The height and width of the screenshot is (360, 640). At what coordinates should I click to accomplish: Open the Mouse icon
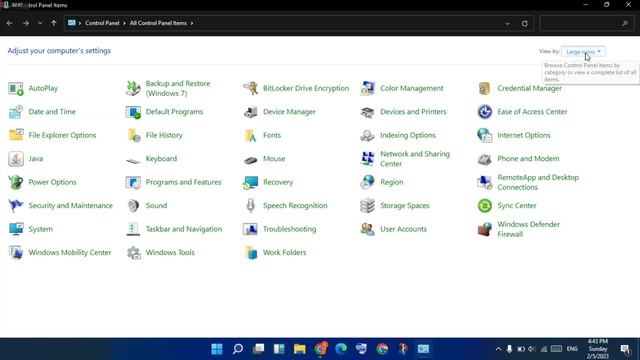[251, 160]
